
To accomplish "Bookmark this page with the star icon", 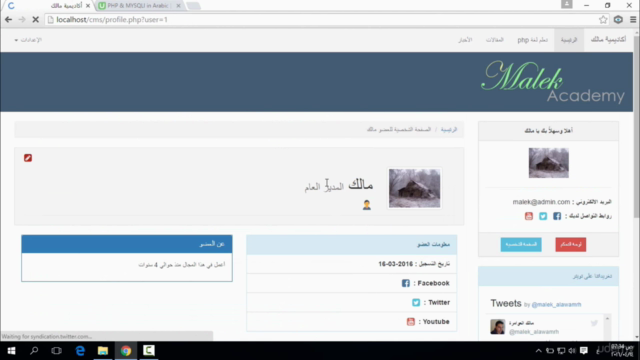I will click(603, 20).
